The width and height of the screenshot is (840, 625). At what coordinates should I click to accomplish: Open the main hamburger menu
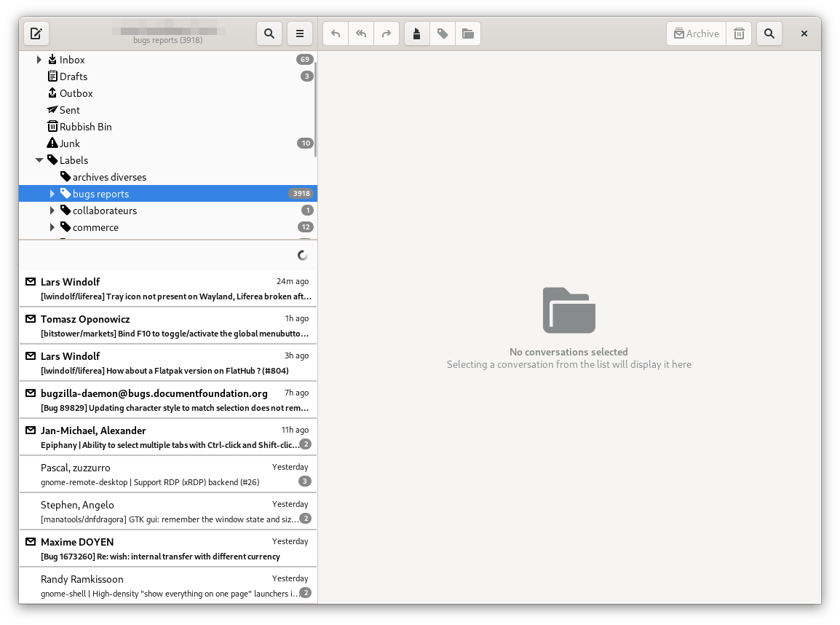coord(299,34)
